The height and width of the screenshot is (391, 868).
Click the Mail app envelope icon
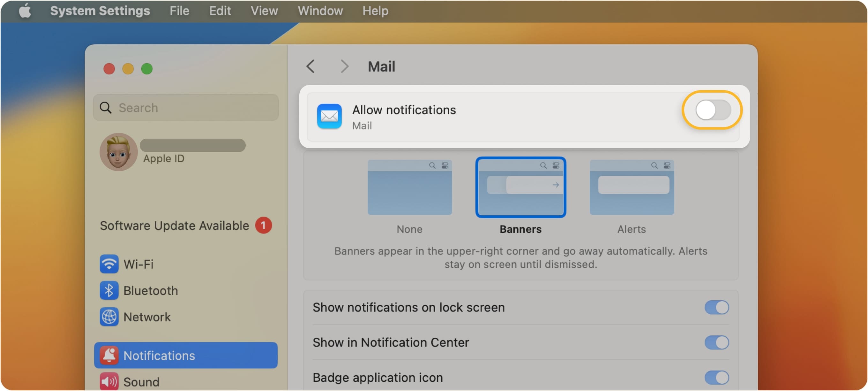(329, 116)
